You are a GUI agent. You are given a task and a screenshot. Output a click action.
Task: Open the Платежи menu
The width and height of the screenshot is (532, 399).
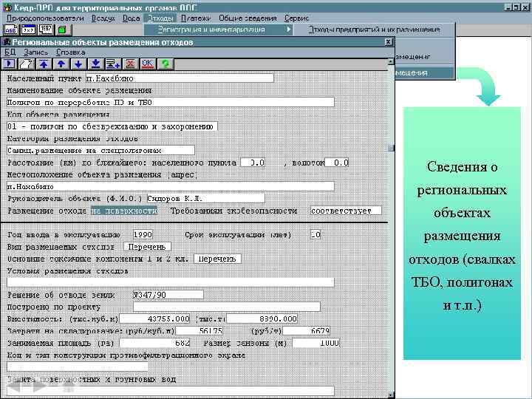(195, 18)
